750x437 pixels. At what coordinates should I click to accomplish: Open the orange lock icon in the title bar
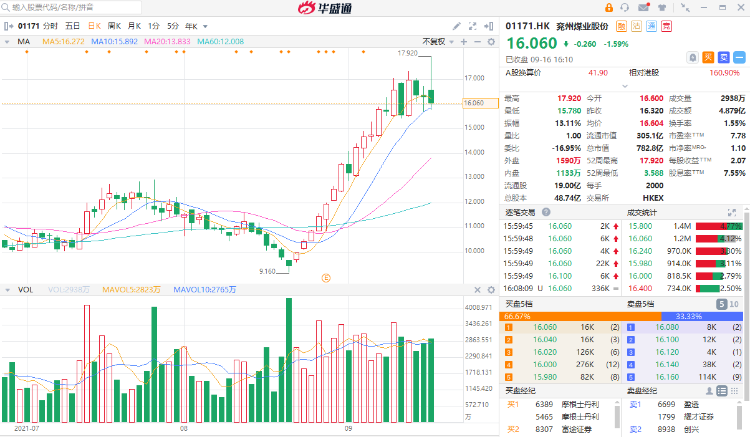point(609,8)
